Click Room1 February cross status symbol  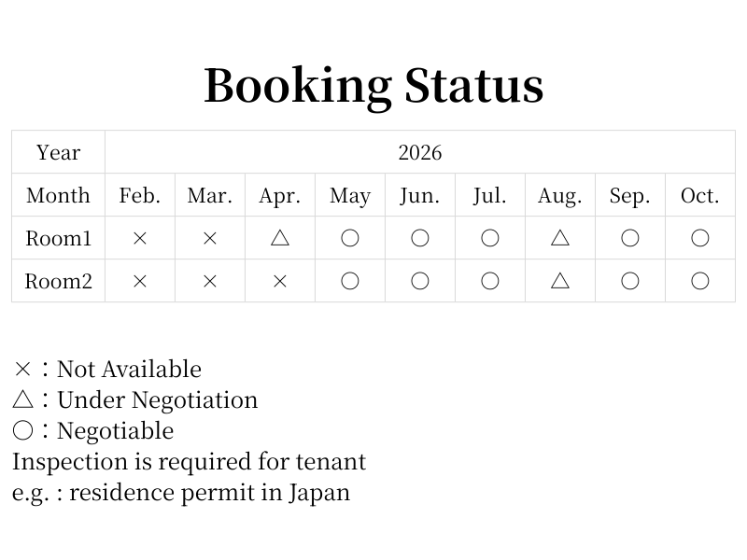click(140, 238)
